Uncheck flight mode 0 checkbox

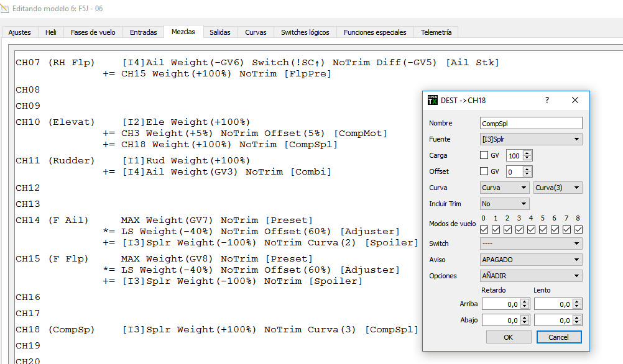[x=484, y=230]
